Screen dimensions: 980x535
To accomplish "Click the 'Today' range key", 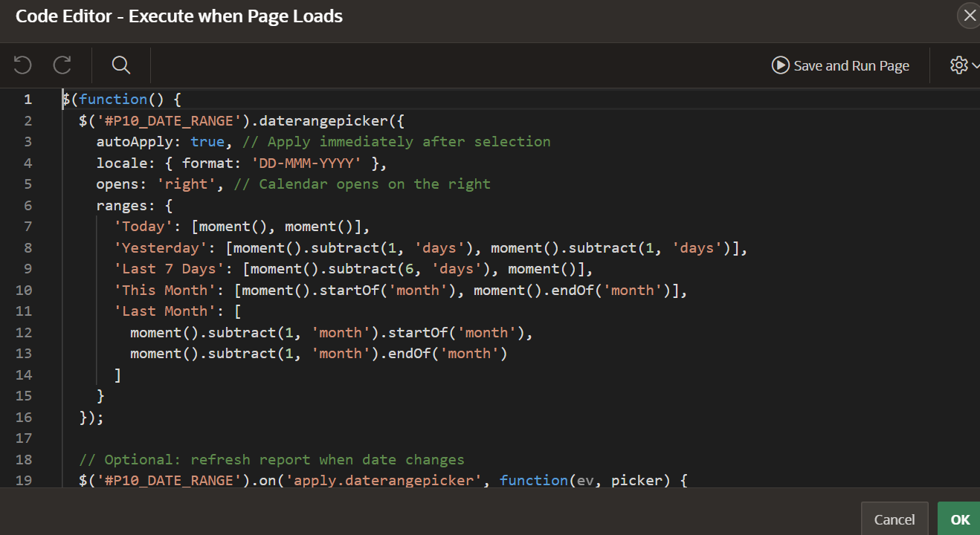I will 144,226.
